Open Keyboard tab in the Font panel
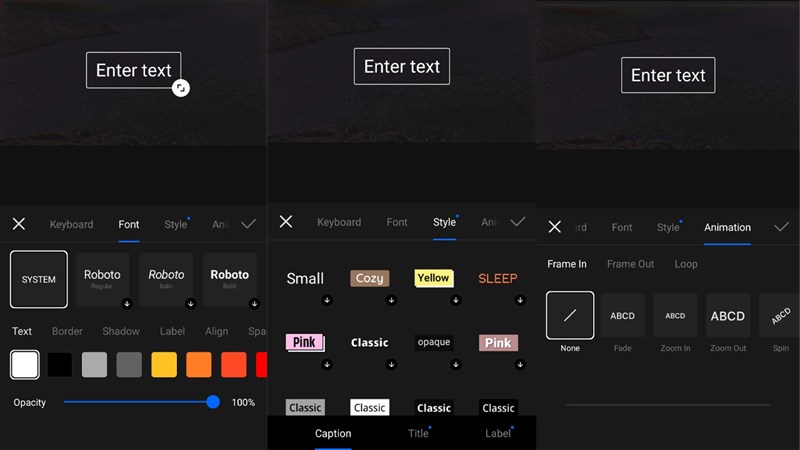 pyautogui.click(x=71, y=224)
